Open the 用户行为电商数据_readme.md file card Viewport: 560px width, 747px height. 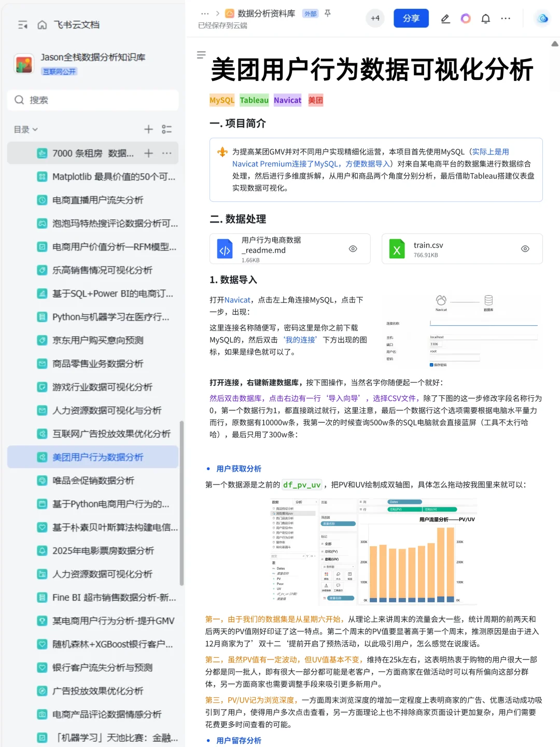click(290, 249)
